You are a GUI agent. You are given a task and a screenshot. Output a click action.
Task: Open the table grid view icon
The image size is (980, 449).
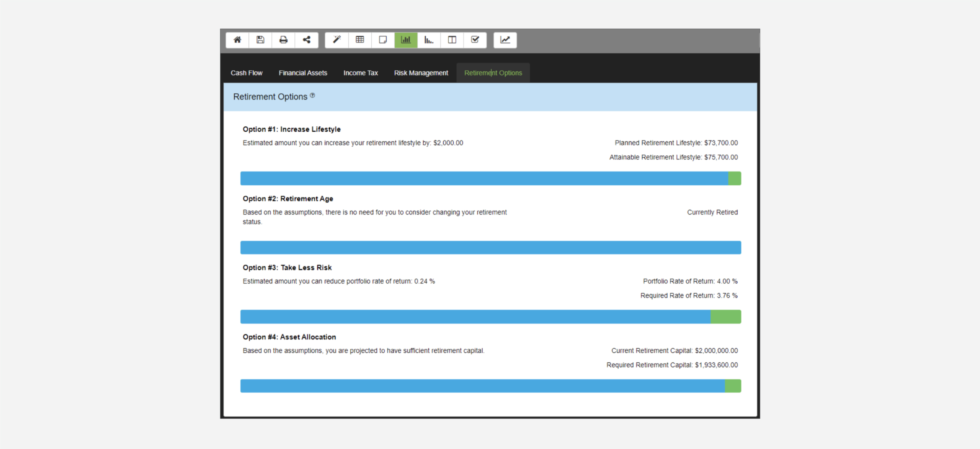(360, 40)
